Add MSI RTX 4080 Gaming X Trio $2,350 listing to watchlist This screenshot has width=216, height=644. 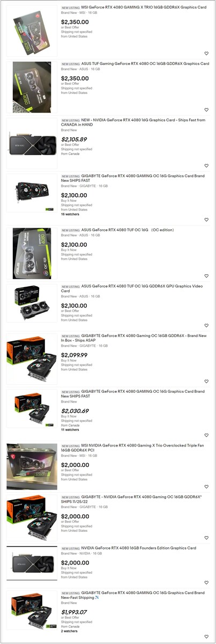(x=206, y=54)
